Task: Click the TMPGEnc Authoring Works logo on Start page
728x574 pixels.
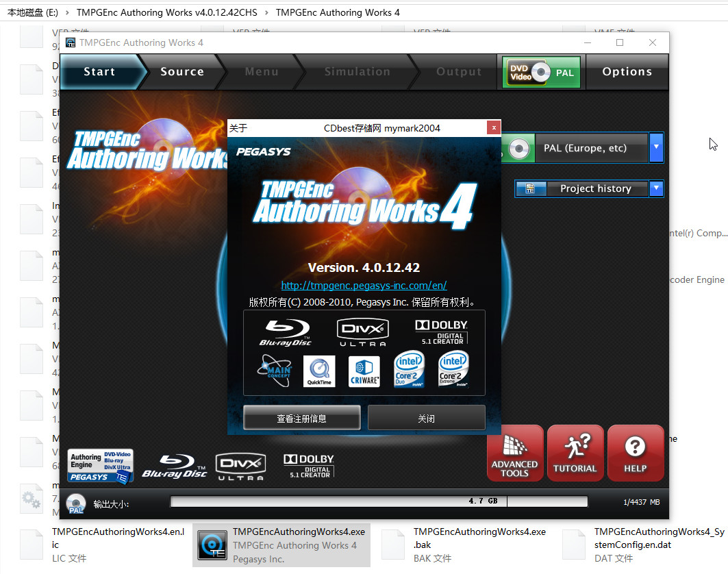Action: coord(148,150)
